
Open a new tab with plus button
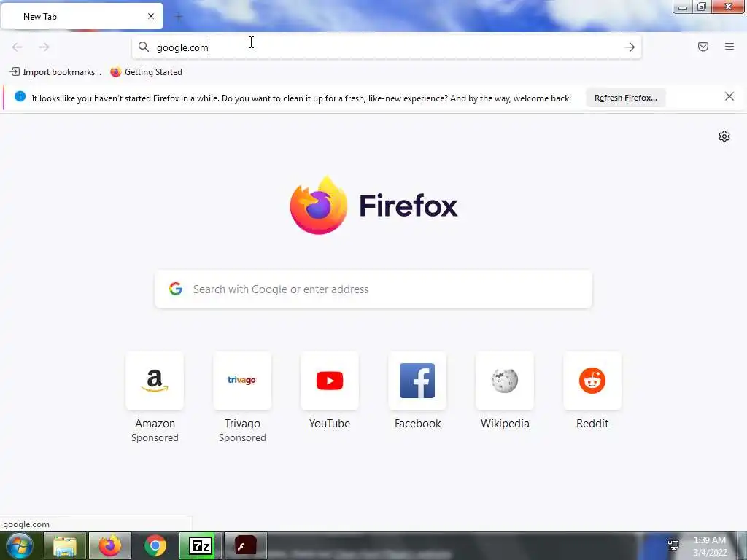click(179, 17)
